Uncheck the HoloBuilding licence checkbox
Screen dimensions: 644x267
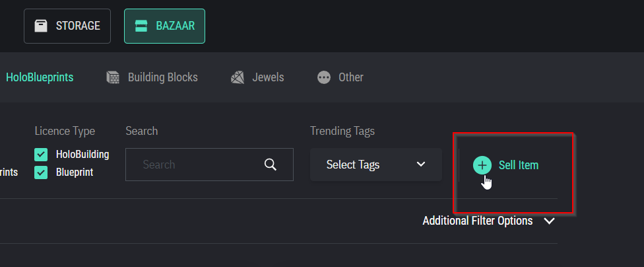[41, 155]
